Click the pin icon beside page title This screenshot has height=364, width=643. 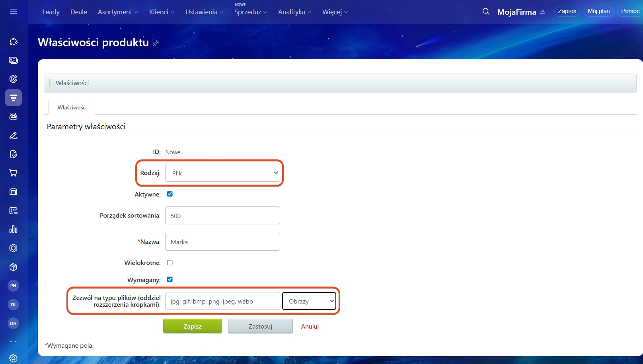[x=156, y=43]
